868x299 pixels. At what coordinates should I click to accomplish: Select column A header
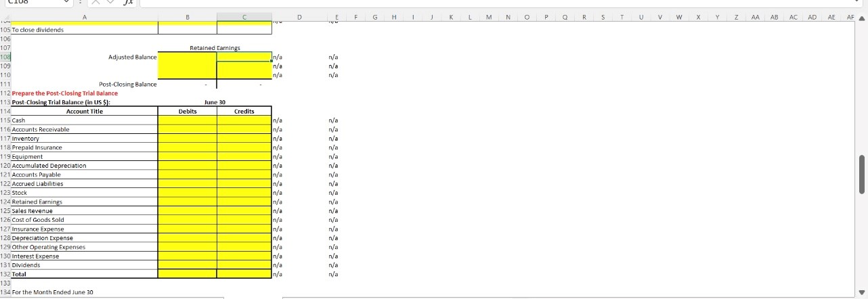85,18
